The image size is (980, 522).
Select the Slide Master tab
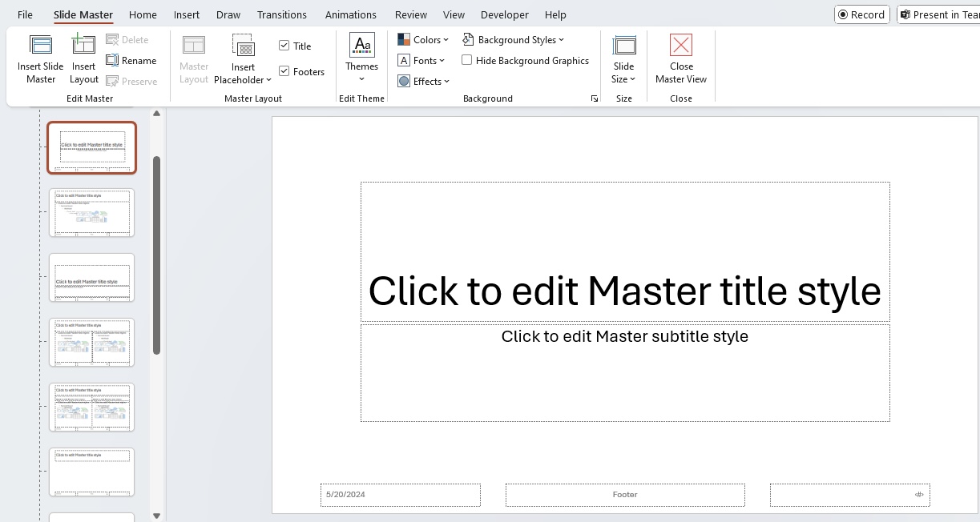click(x=83, y=14)
